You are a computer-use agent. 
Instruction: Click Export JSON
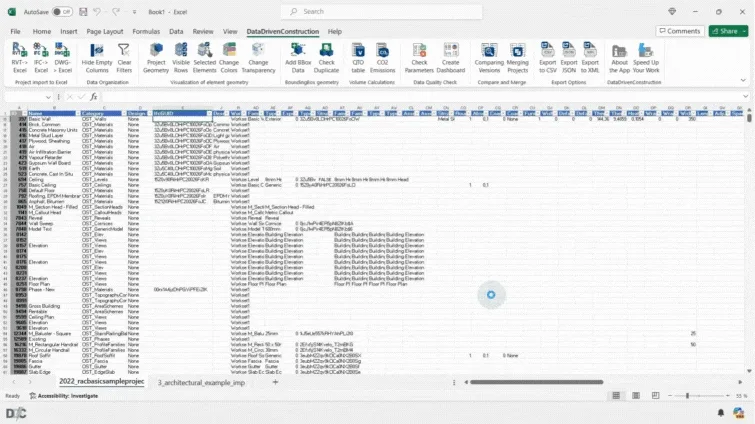point(569,58)
